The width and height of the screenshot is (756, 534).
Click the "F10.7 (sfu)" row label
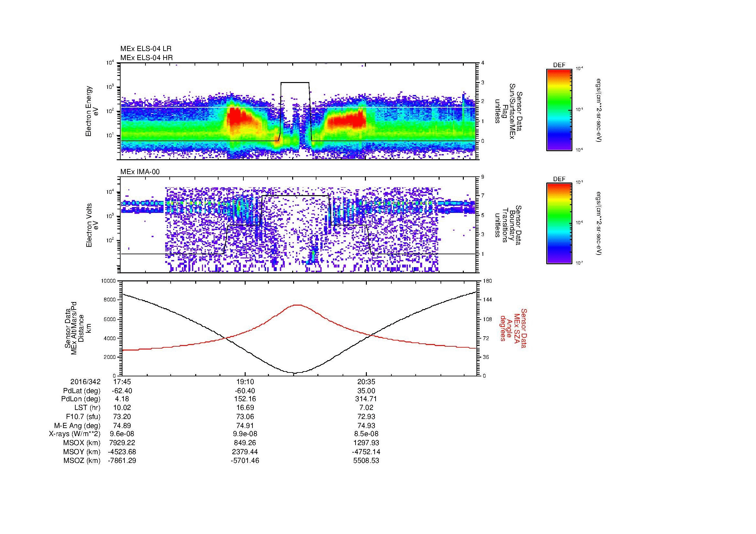tap(83, 416)
